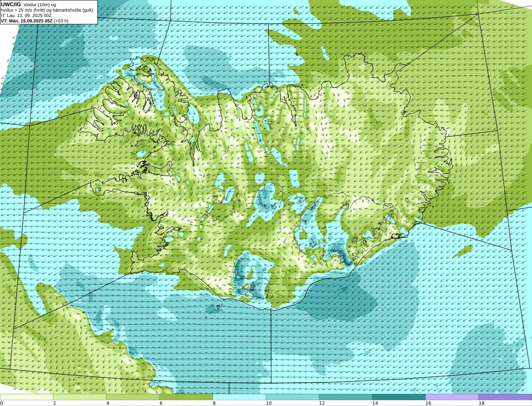Choose the 6–8 m/s olive green swatch
The width and height of the screenshot is (532, 406).
point(186,397)
